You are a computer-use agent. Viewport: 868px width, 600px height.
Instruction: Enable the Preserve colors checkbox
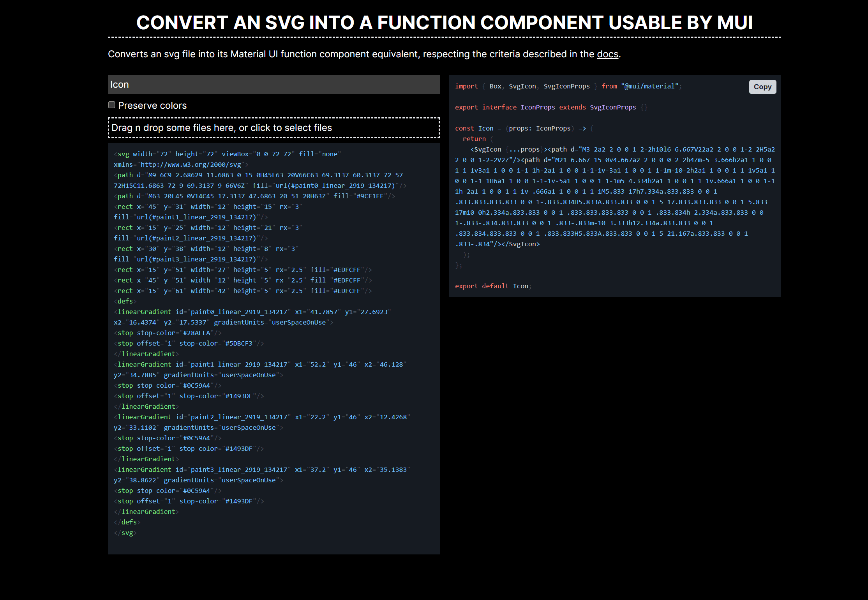[x=112, y=104]
